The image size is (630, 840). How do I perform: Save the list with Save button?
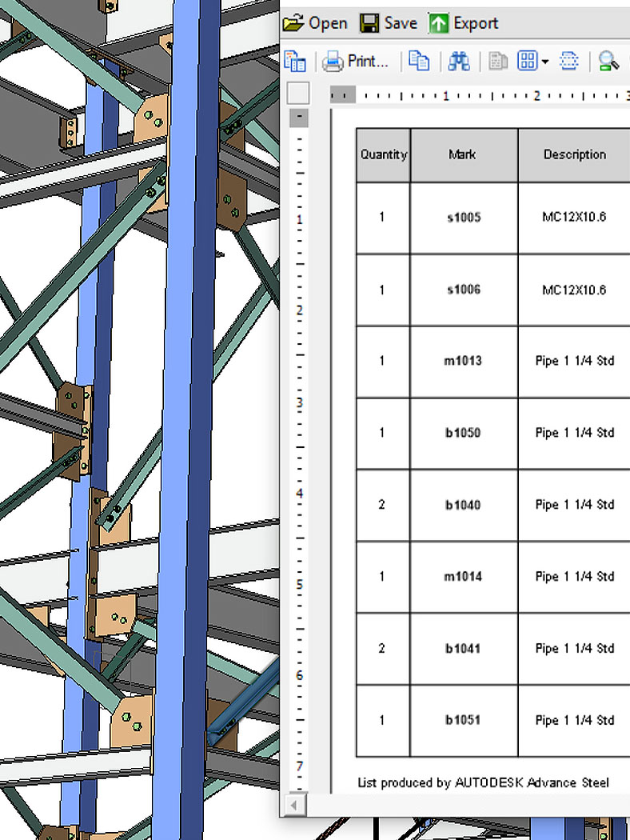point(389,23)
